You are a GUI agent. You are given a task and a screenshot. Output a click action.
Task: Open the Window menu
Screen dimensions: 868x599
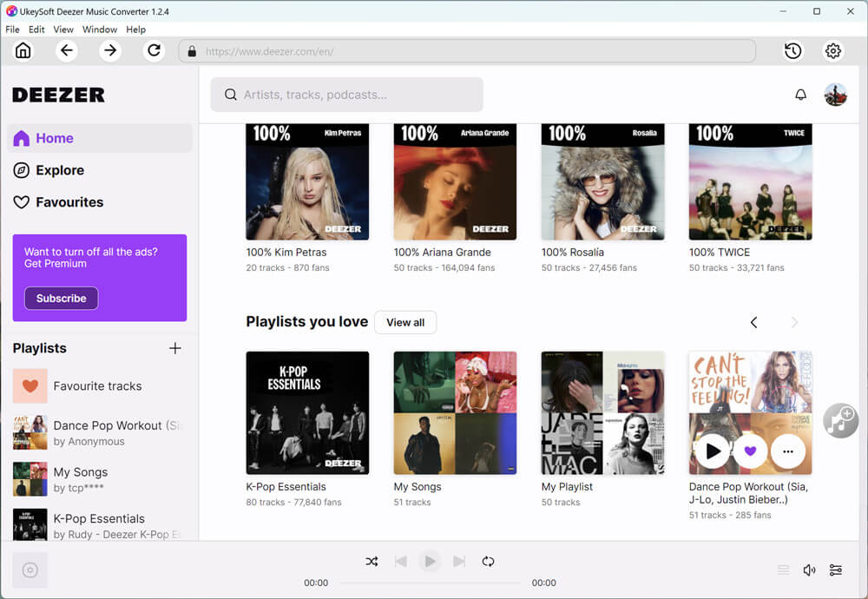(100, 30)
